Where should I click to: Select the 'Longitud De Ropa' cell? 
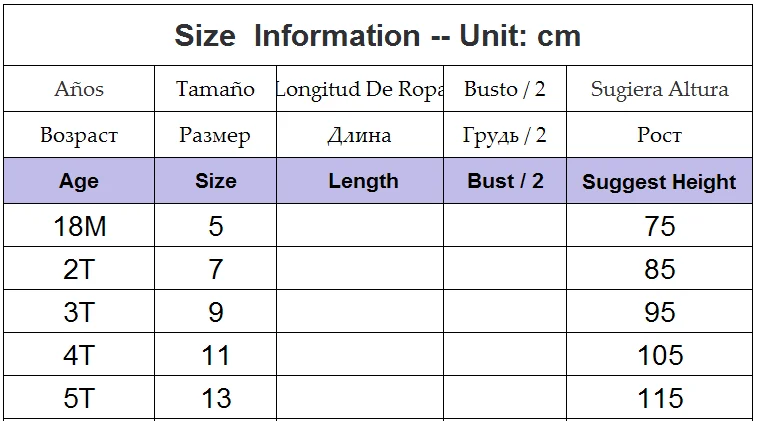click(360, 89)
